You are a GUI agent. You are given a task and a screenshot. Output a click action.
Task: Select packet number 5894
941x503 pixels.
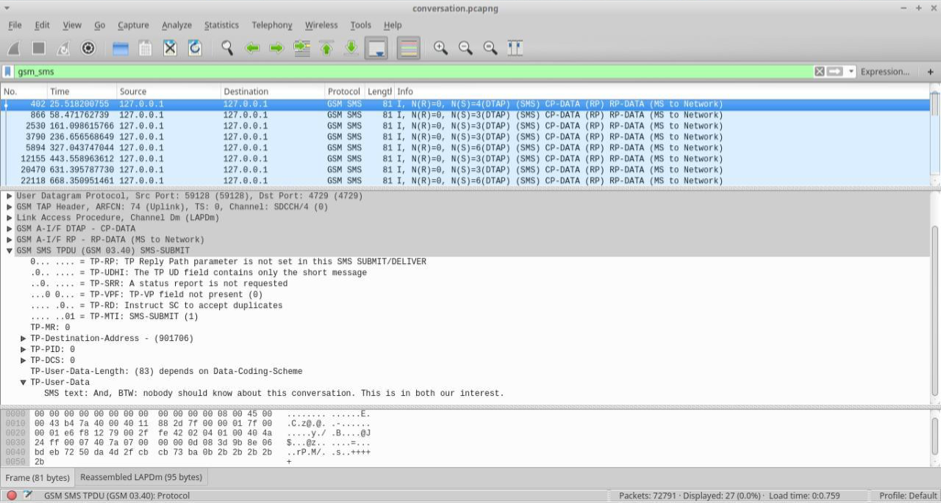(465, 148)
